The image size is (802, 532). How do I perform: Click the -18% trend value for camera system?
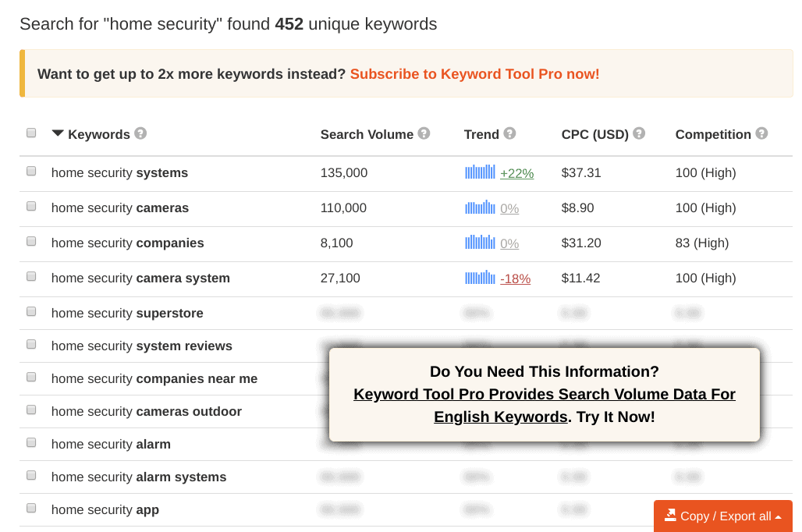point(515,278)
